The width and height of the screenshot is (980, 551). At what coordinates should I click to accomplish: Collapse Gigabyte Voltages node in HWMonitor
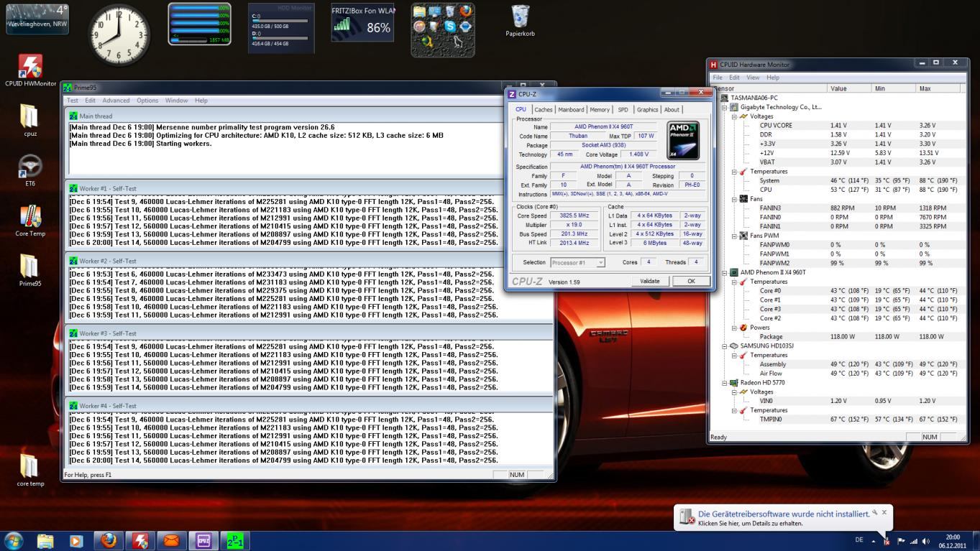tap(734, 116)
